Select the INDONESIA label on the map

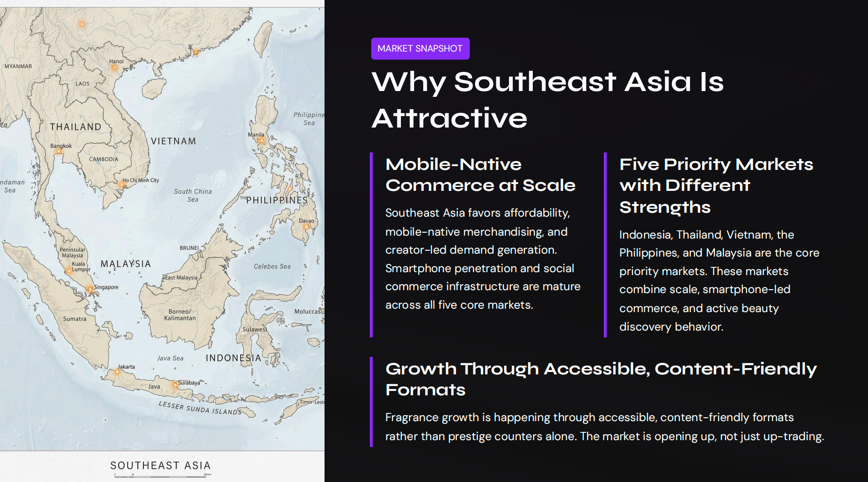233,358
